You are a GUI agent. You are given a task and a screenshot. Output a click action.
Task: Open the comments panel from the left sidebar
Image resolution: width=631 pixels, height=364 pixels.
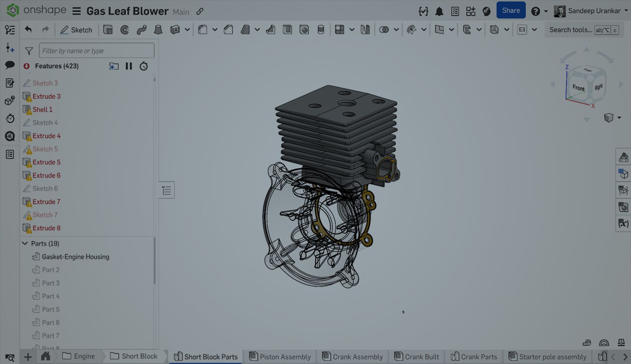coord(9,65)
